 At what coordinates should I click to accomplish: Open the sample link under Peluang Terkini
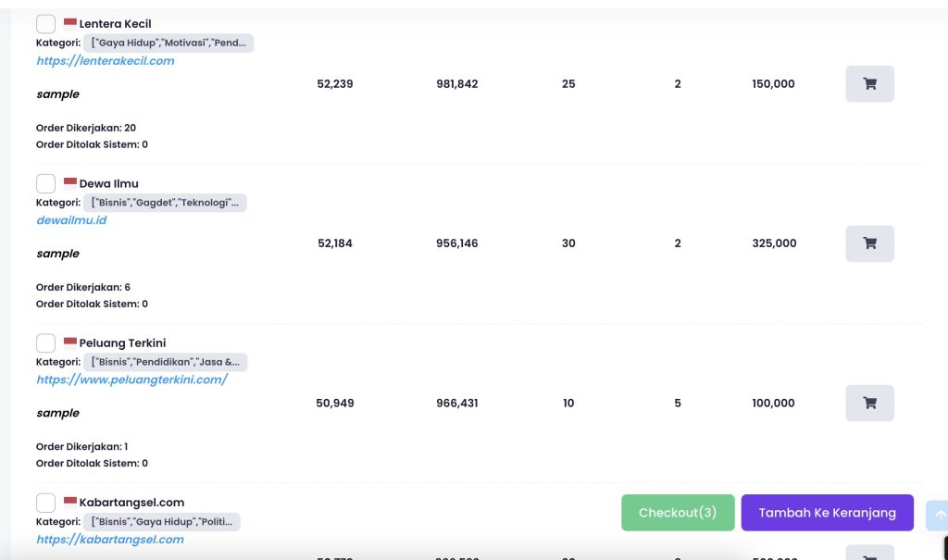pos(57,413)
